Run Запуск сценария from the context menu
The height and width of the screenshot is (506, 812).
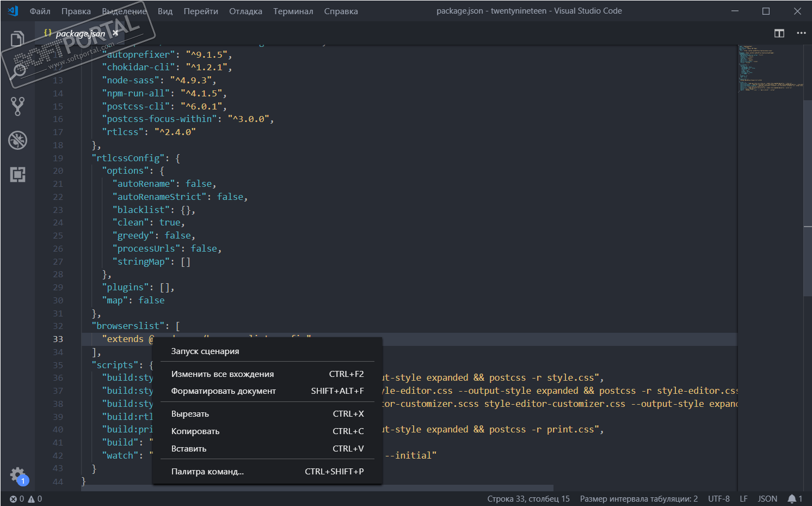click(205, 351)
